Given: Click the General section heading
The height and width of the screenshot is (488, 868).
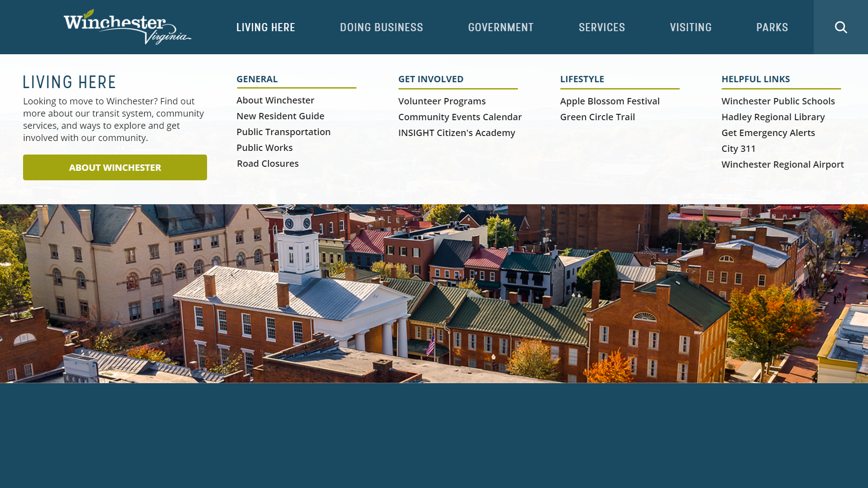Looking at the screenshot, I should pyautogui.click(x=257, y=79).
